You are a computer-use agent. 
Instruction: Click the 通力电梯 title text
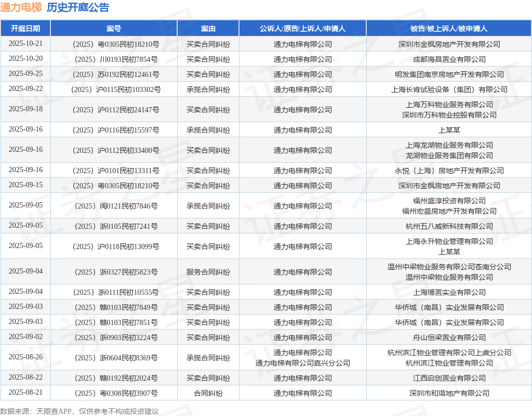point(21,7)
